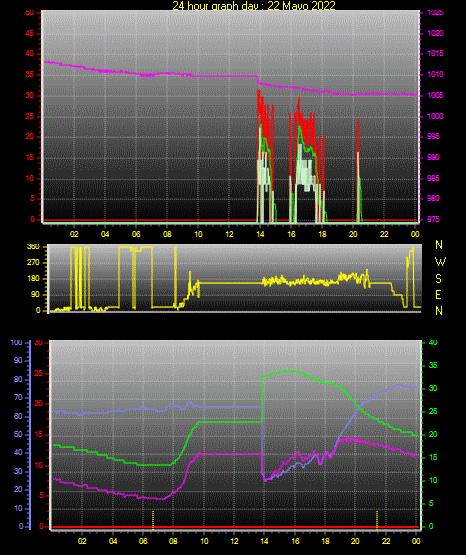Click the 14 hour label under top graph

pos(260,234)
